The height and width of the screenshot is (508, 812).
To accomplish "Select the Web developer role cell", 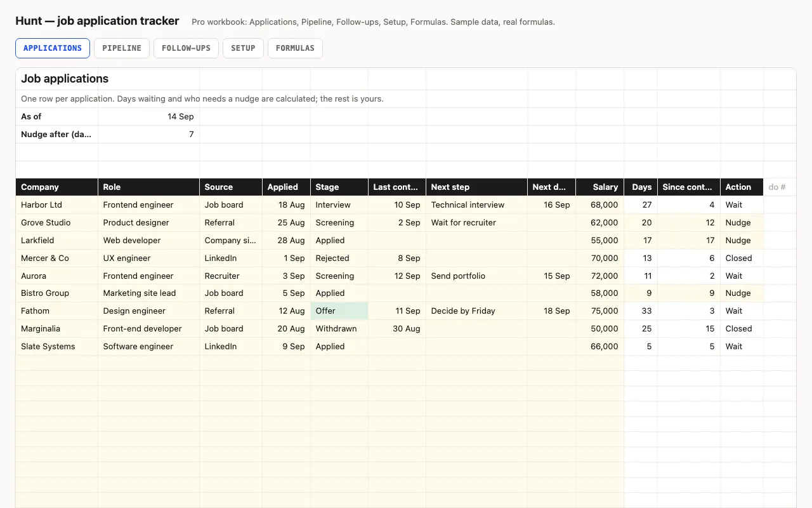I will click(148, 241).
